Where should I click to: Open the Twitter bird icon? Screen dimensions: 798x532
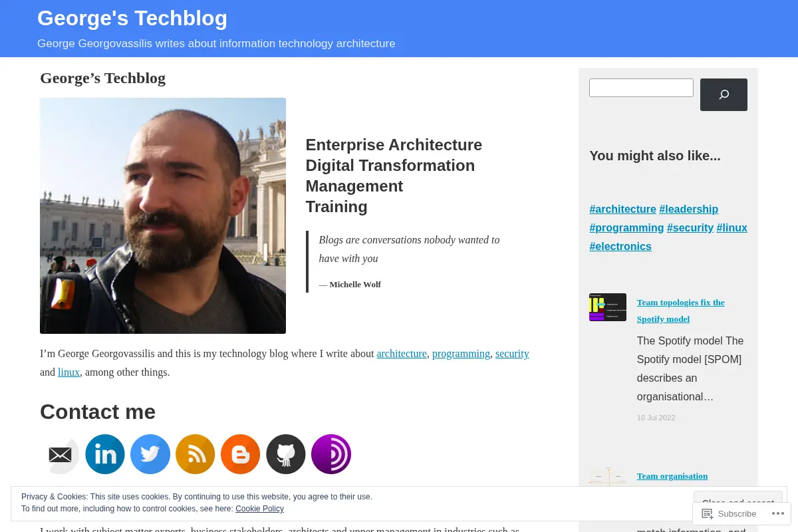[x=150, y=454]
